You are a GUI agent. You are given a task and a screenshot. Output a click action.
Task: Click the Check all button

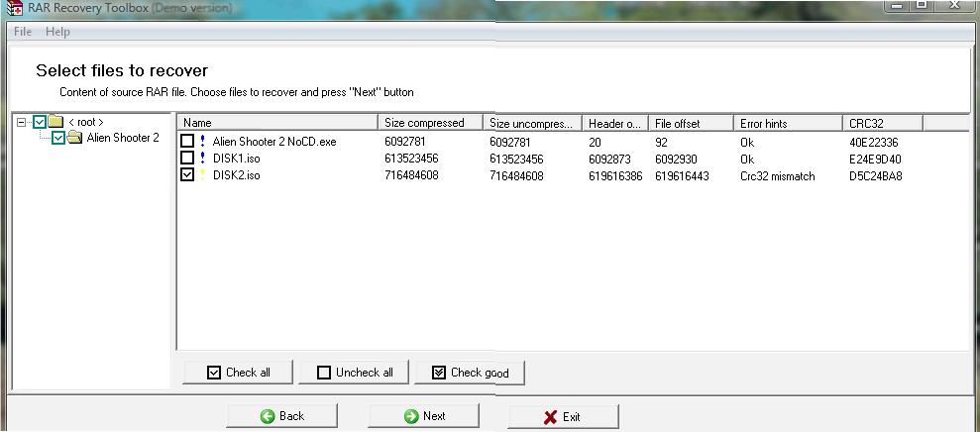238,373
